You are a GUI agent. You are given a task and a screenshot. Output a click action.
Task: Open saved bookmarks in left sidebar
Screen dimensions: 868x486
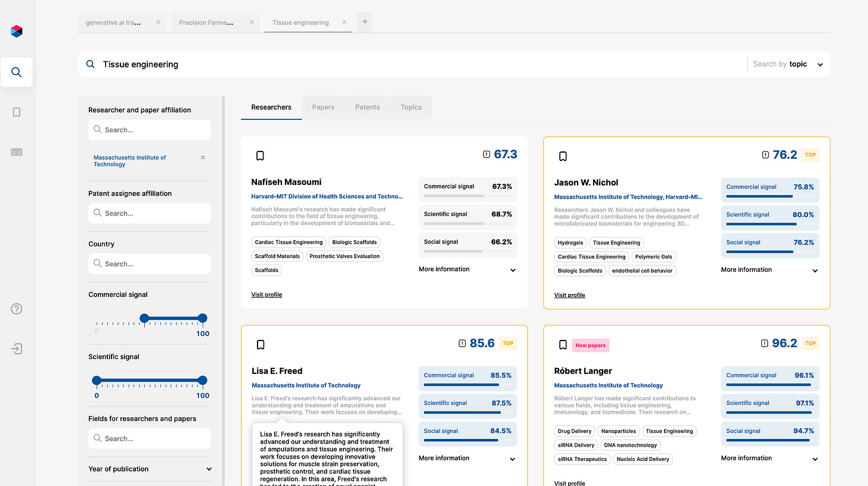pos(17,112)
